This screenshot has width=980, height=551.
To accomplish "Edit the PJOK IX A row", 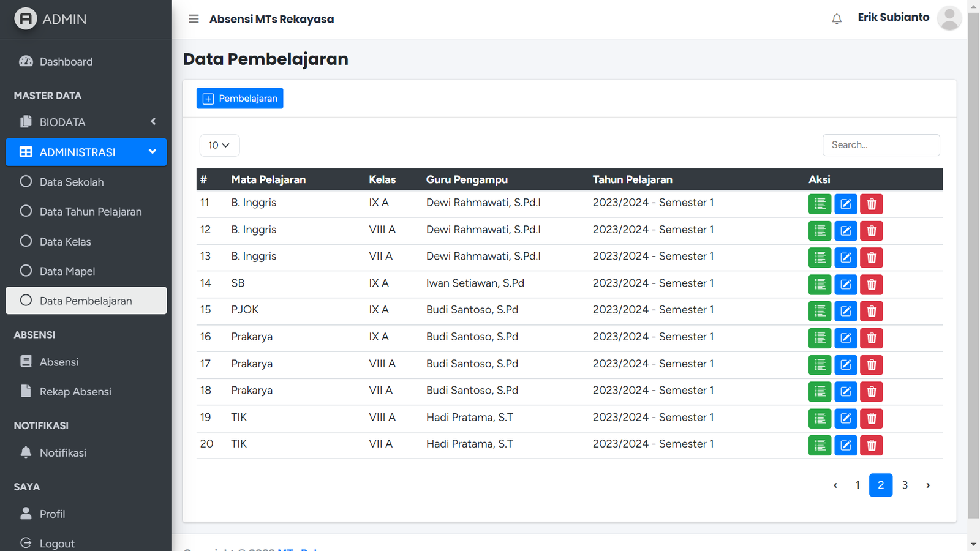I will coord(845,311).
